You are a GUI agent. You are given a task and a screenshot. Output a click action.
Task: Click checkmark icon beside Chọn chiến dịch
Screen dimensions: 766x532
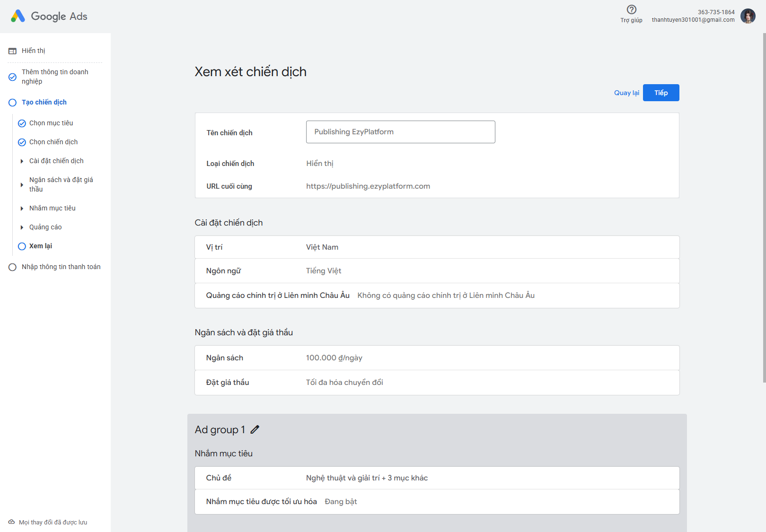[22, 142]
